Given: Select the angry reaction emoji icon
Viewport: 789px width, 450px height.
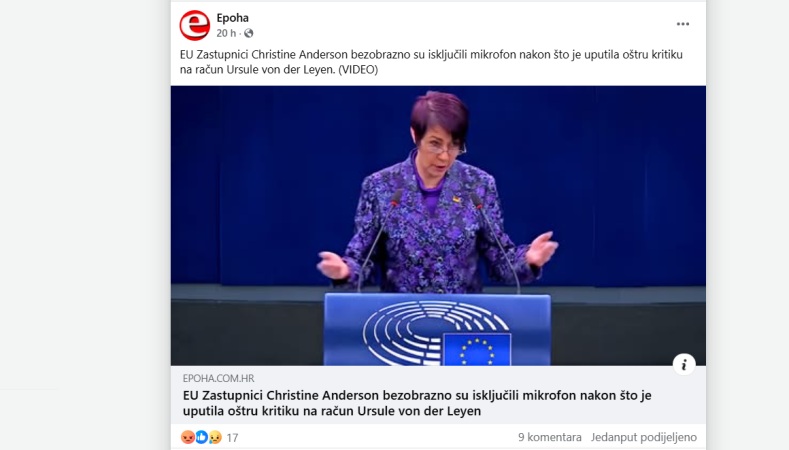Looking at the screenshot, I should (x=188, y=437).
